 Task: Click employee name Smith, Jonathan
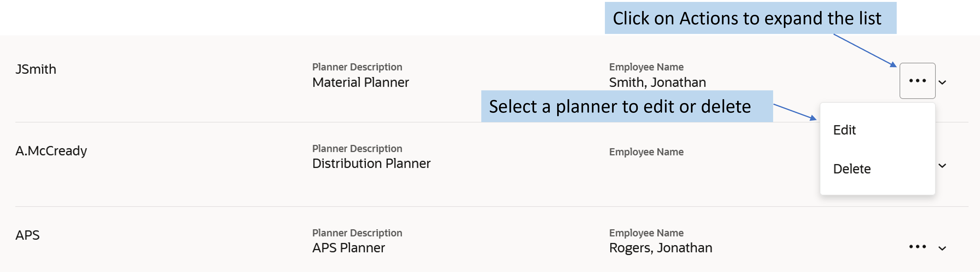pos(657,82)
